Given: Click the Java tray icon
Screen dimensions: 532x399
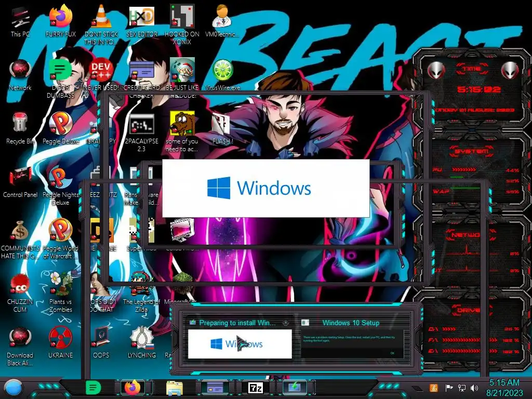Looking at the screenshot, I should click(x=433, y=388).
